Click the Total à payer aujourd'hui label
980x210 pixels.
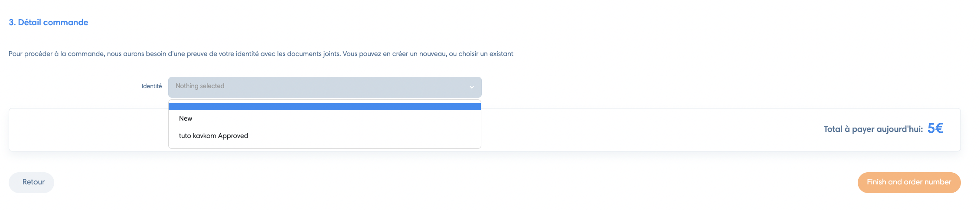pyautogui.click(x=873, y=129)
